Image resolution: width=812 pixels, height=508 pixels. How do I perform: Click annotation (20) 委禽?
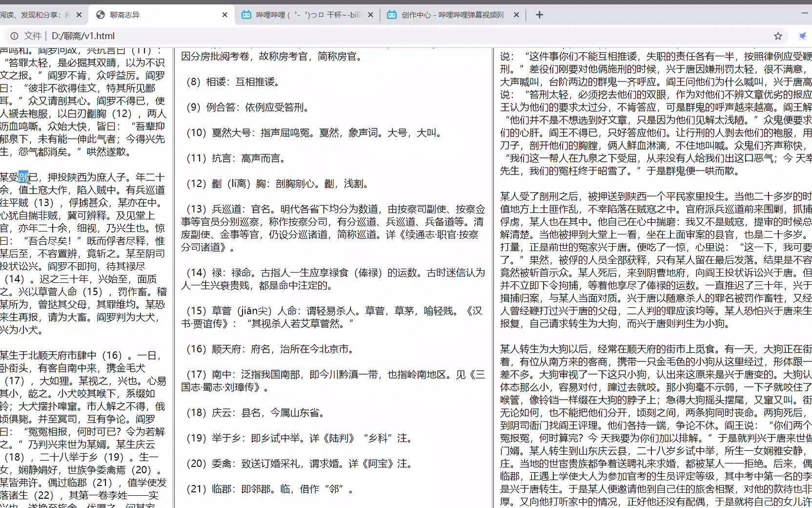(x=299, y=463)
